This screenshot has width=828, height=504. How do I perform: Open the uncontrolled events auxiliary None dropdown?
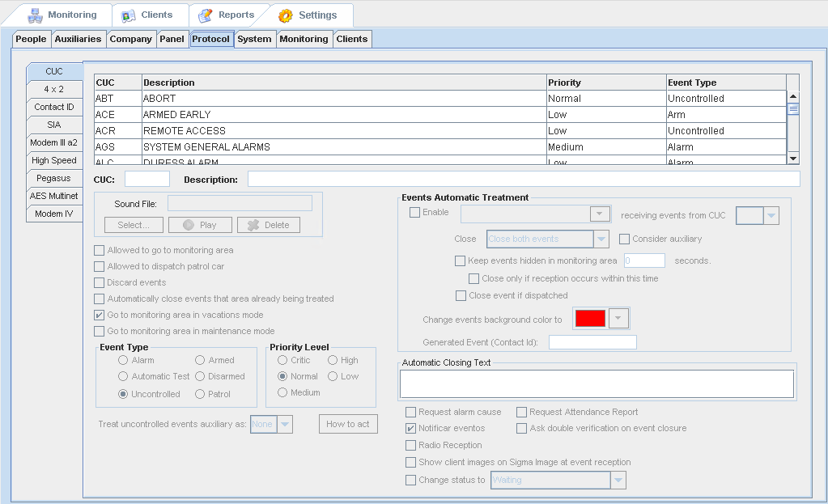[285, 424]
